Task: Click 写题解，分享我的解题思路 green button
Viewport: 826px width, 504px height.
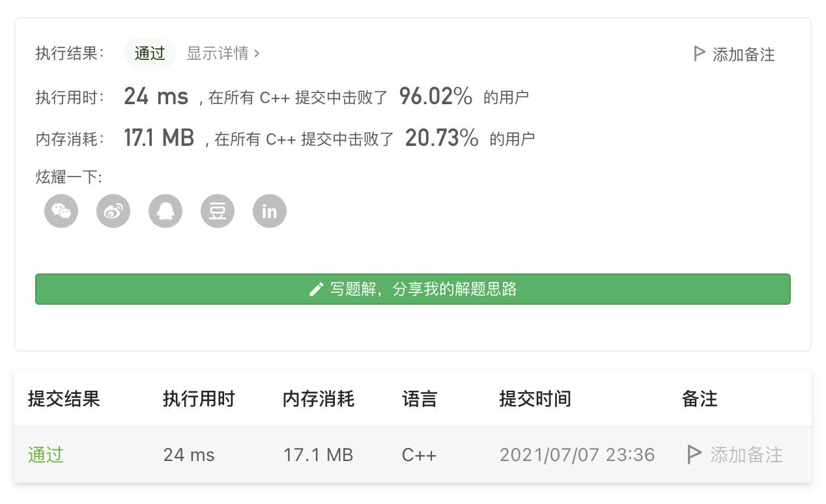Action: [413, 289]
